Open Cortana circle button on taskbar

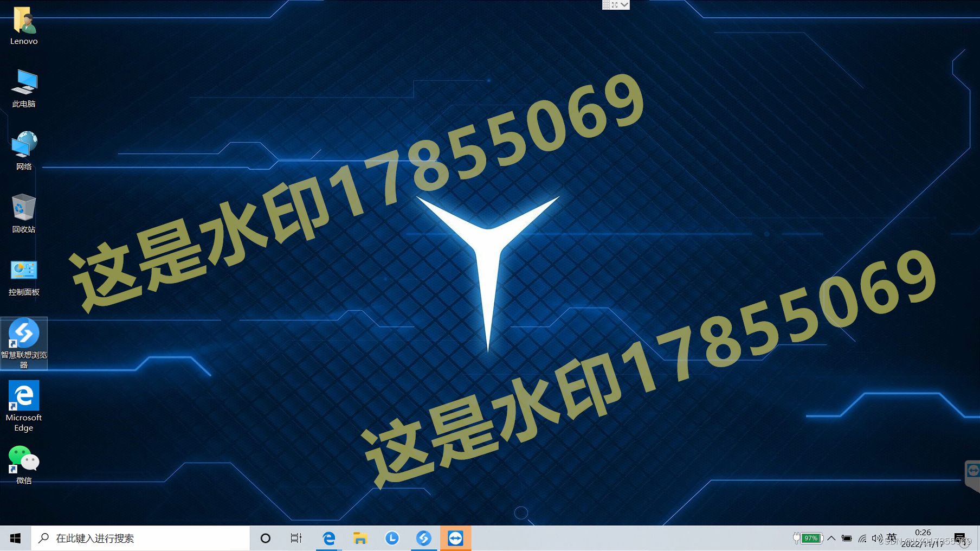point(266,538)
